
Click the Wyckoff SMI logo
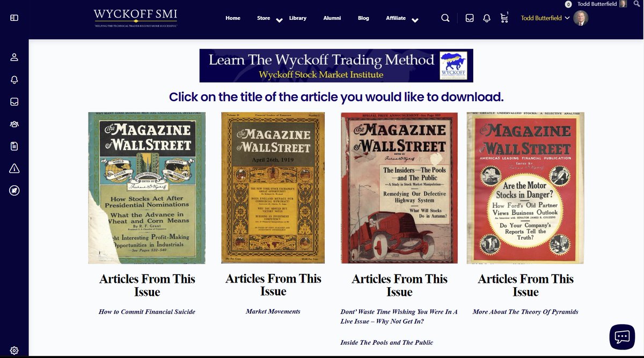pos(135,17)
